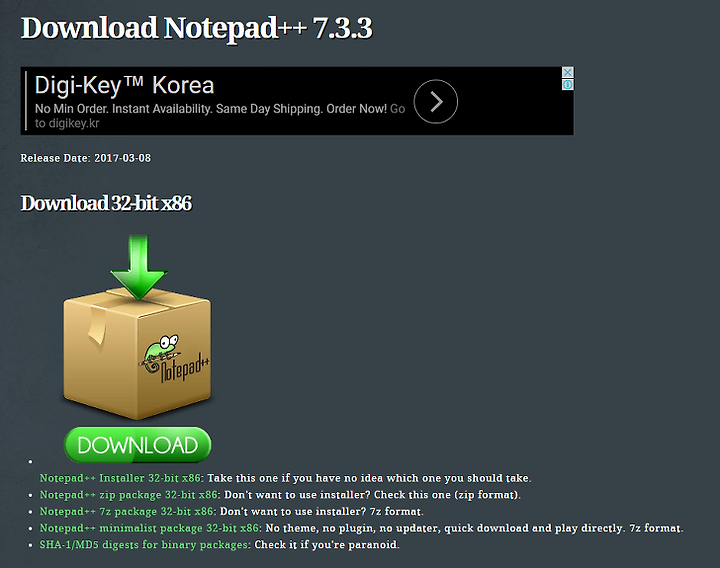Click the green DOWNLOAD button

pyautogui.click(x=138, y=444)
